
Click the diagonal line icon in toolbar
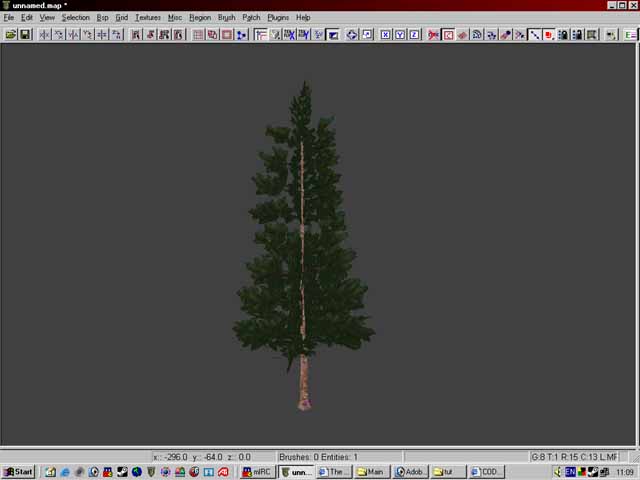(x=534, y=34)
